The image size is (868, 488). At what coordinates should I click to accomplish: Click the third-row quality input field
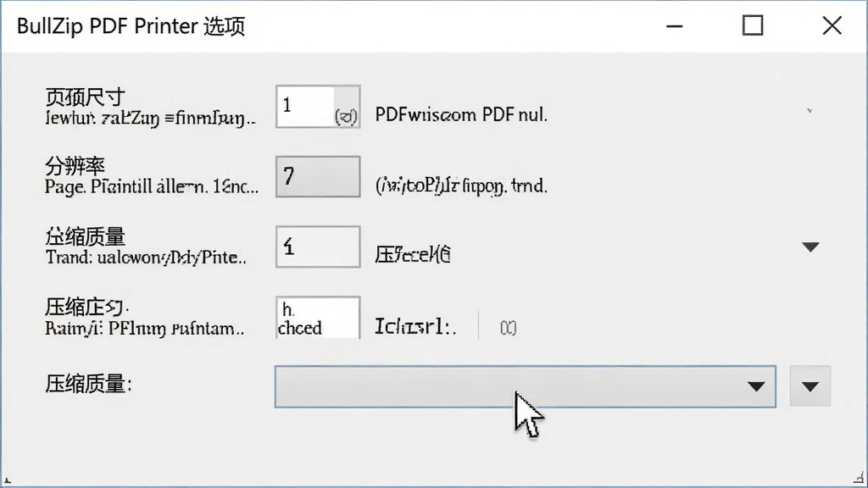pos(318,247)
